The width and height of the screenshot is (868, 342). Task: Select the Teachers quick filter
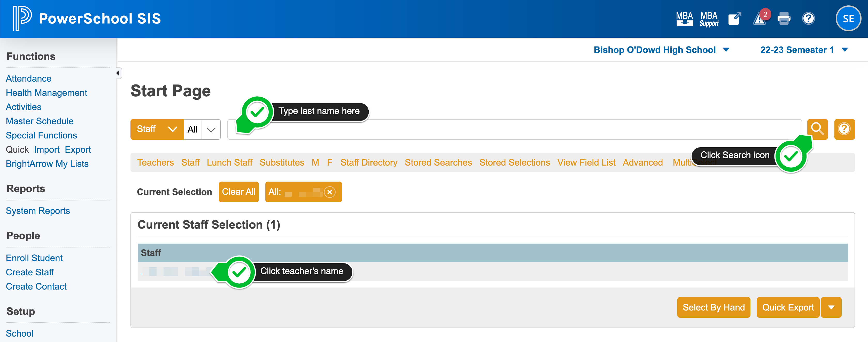pyautogui.click(x=155, y=162)
